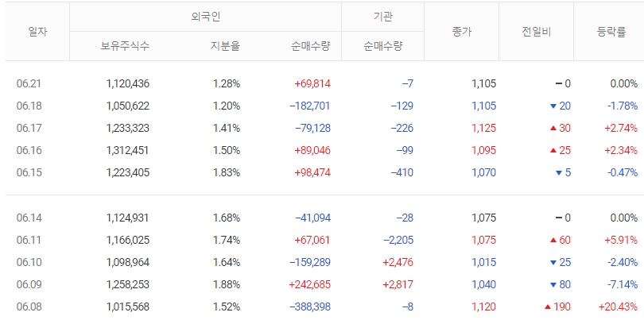Image resolution: width=644 pixels, height=320 pixels.
Task: Click holdings value 1,124,931
Action: (x=128, y=218)
